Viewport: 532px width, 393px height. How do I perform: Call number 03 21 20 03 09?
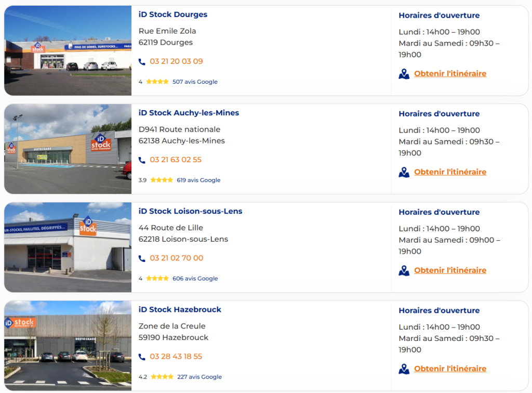[x=177, y=61]
